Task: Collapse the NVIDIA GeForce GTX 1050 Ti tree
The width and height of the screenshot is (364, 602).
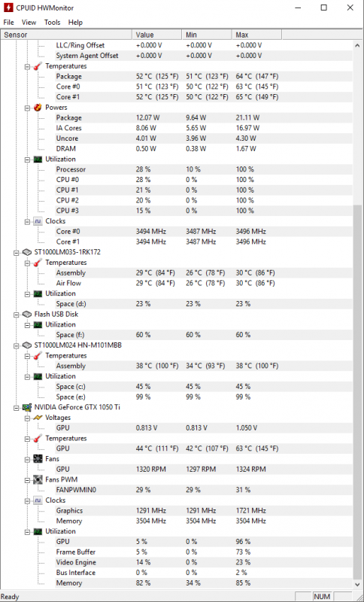Action: 17,407
